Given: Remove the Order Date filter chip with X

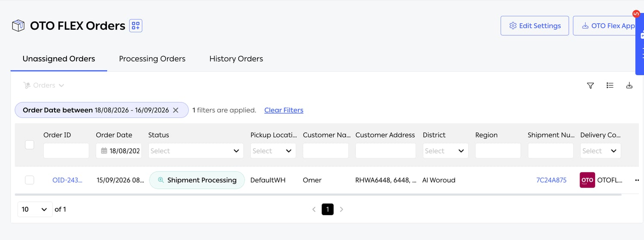Looking at the screenshot, I should pyautogui.click(x=176, y=110).
